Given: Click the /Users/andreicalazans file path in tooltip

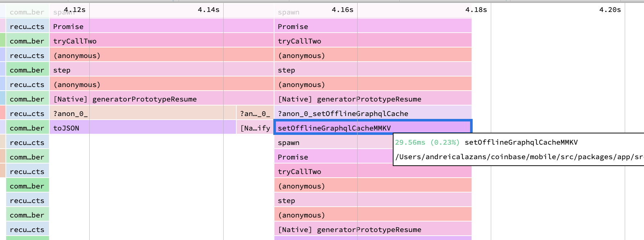Looking at the screenshot, I should click(x=519, y=157).
